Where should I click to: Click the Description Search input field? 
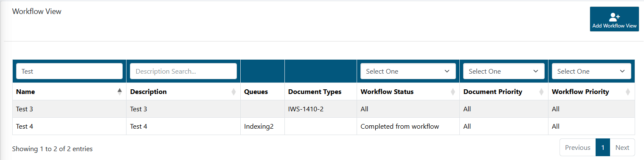(183, 71)
